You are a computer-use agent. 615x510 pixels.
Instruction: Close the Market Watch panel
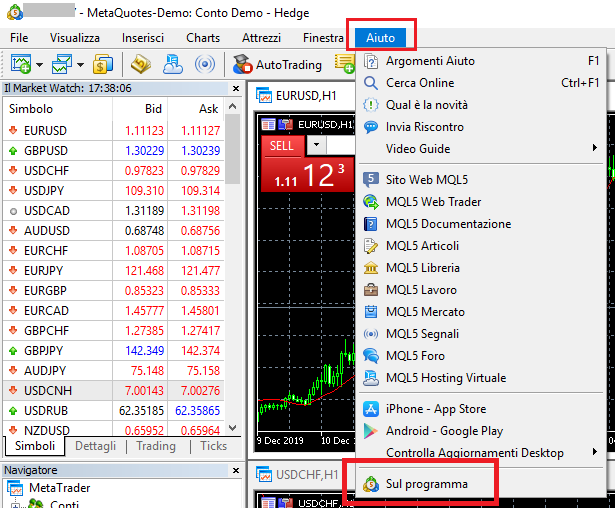(x=236, y=88)
